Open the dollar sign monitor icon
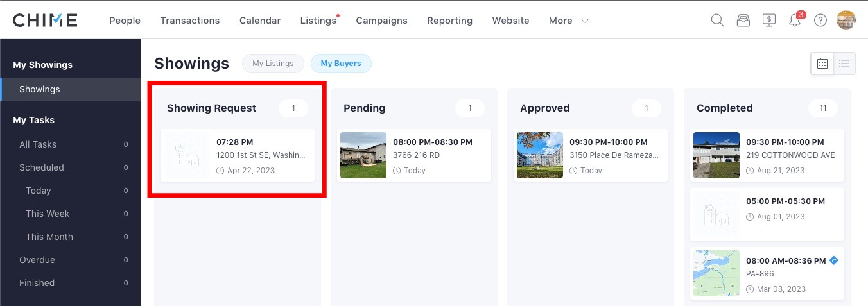 pos(769,21)
